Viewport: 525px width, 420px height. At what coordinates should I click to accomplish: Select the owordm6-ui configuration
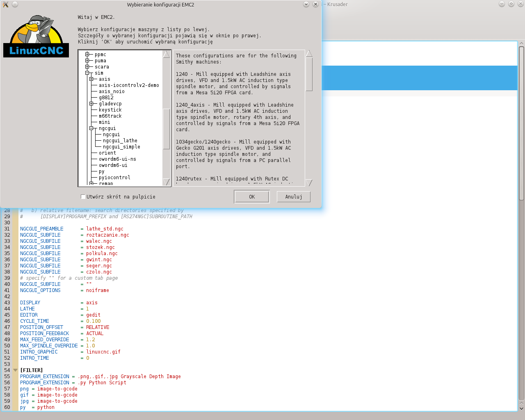(113, 165)
